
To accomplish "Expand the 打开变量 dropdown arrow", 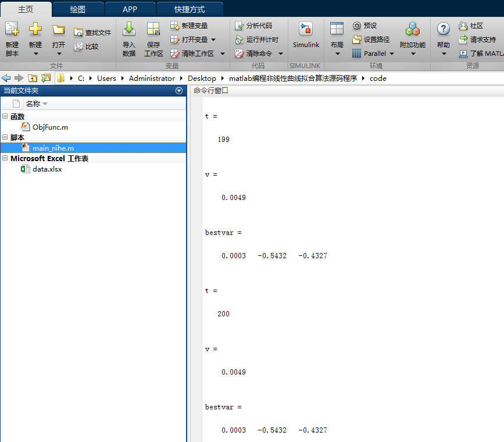I will [213, 40].
